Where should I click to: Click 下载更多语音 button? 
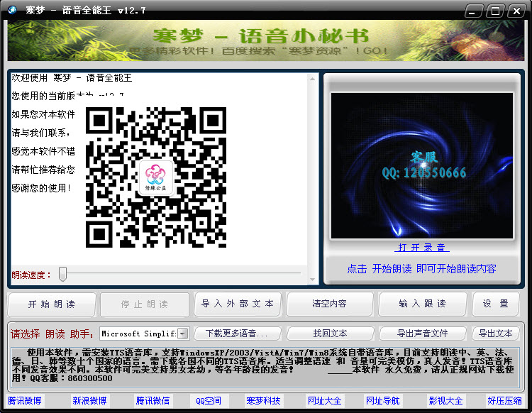point(237,334)
